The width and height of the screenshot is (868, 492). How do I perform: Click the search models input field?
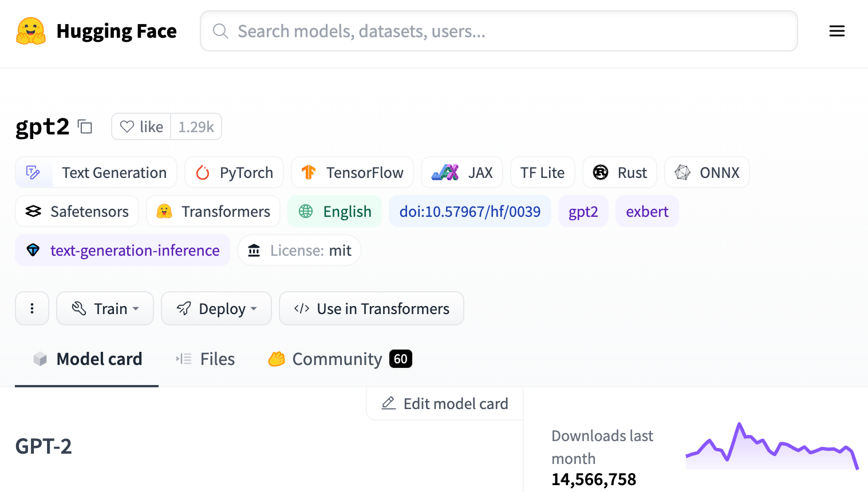498,31
